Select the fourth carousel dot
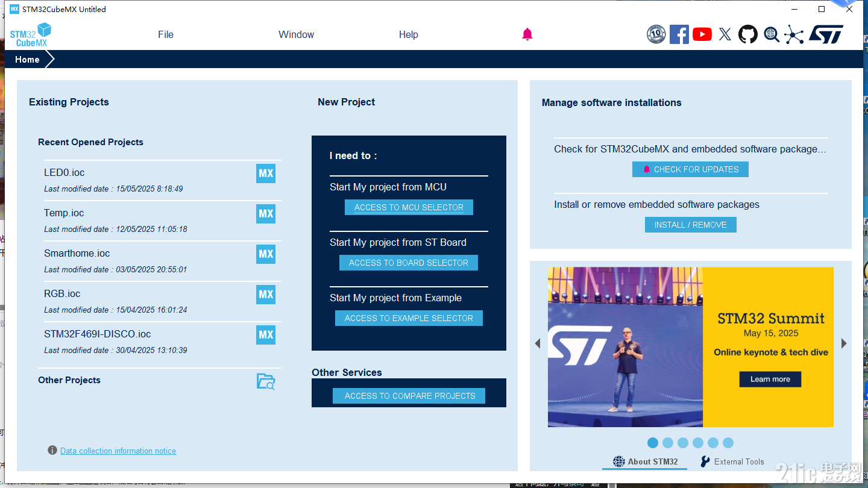The width and height of the screenshot is (868, 488). pos(698,443)
